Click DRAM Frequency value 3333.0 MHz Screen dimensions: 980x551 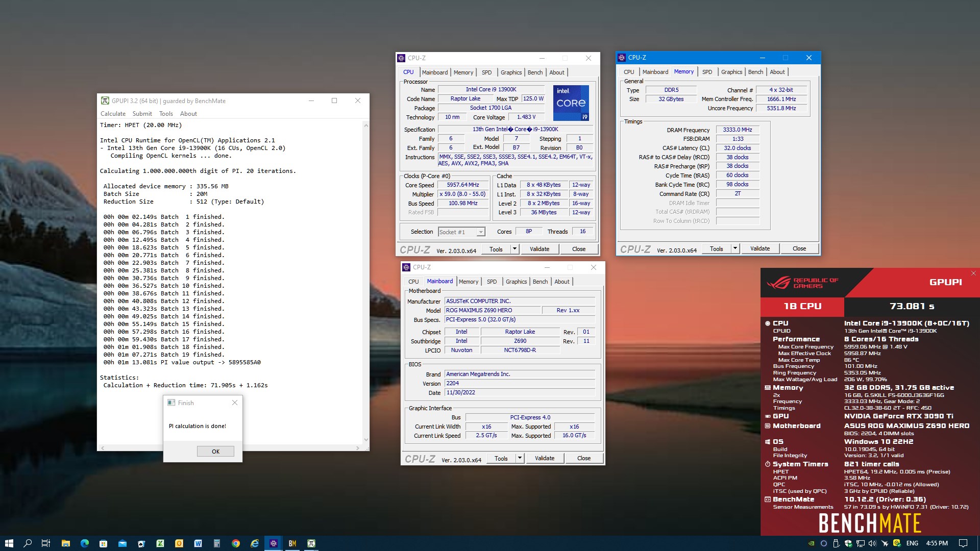737,130
